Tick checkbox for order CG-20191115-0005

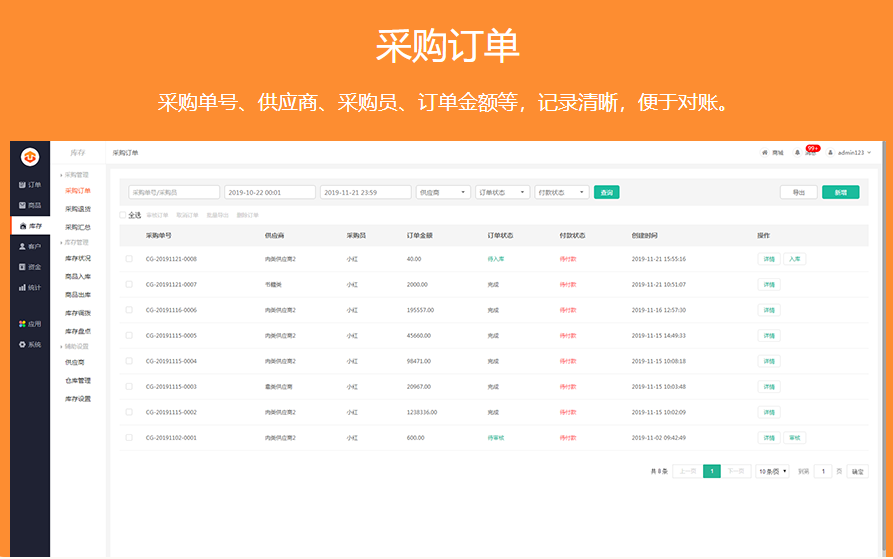point(129,335)
